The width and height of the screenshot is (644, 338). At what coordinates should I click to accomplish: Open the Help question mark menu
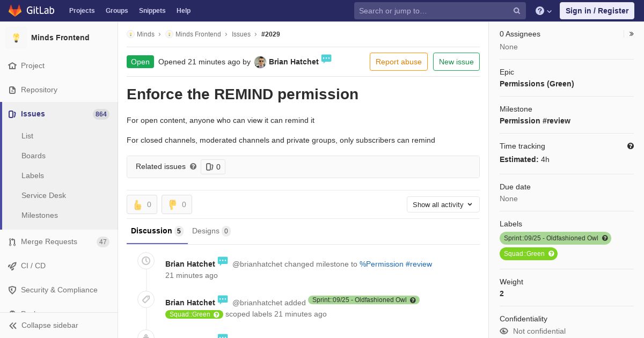click(544, 11)
